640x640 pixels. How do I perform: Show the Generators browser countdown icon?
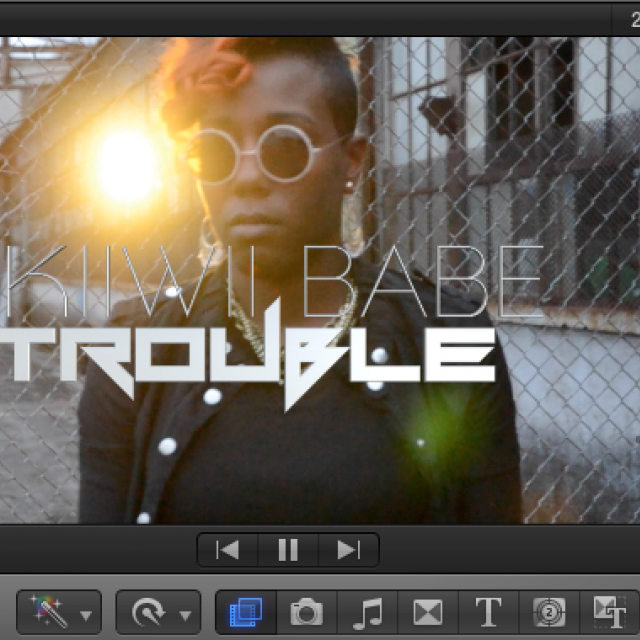[x=549, y=612]
